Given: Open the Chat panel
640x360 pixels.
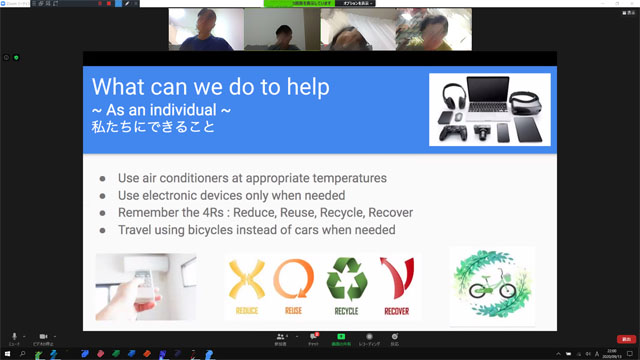Looking at the screenshot, I should pyautogui.click(x=313, y=339).
